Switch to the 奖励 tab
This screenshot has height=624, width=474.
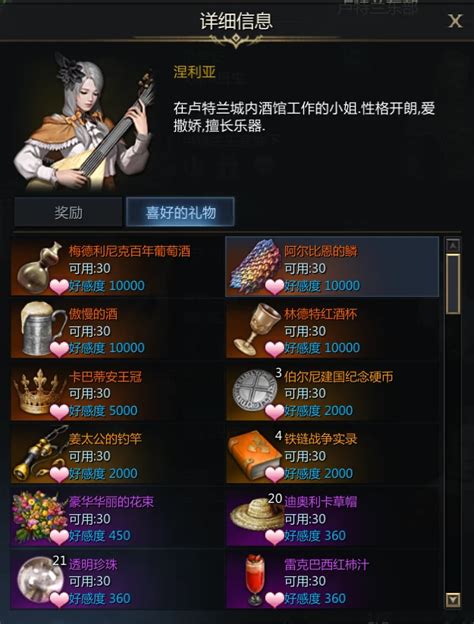point(68,212)
